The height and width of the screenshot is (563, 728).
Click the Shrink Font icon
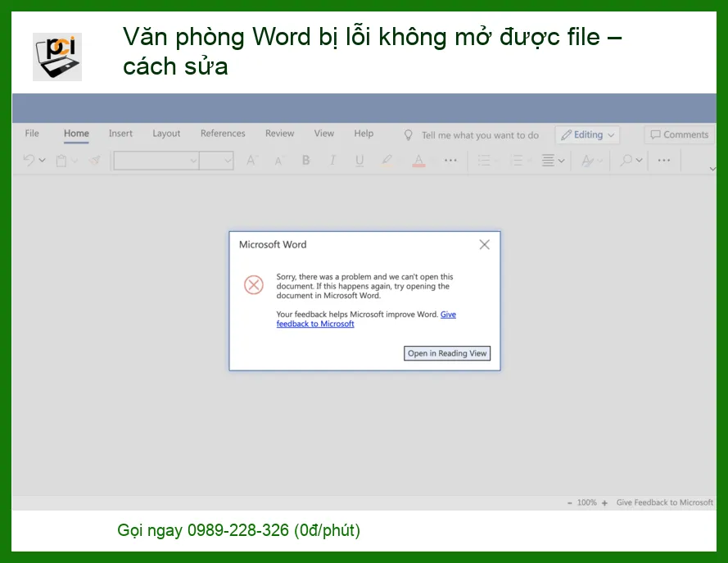point(278,161)
